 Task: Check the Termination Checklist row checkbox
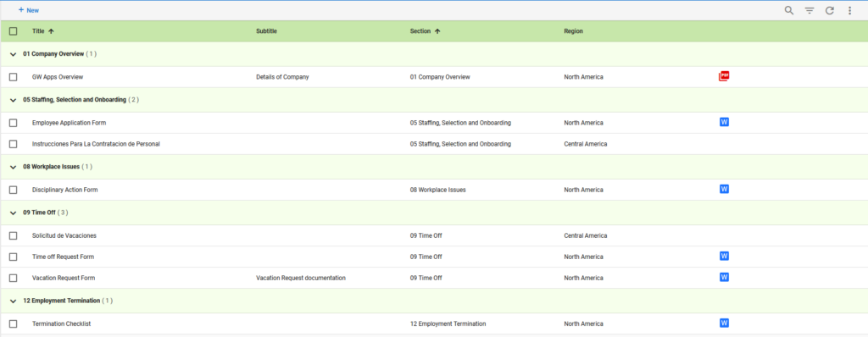[14, 323]
